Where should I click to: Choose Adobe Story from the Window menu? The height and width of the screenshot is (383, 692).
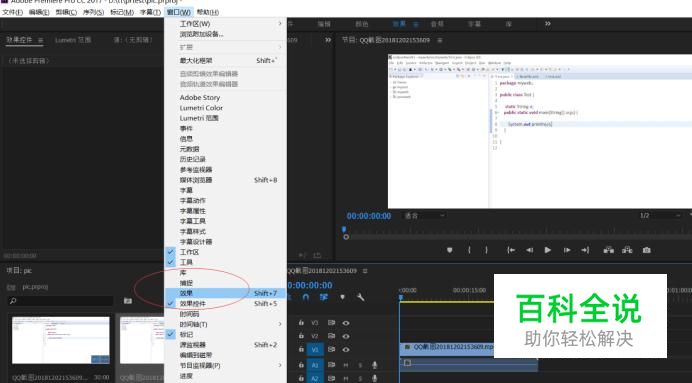click(x=225, y=98)
